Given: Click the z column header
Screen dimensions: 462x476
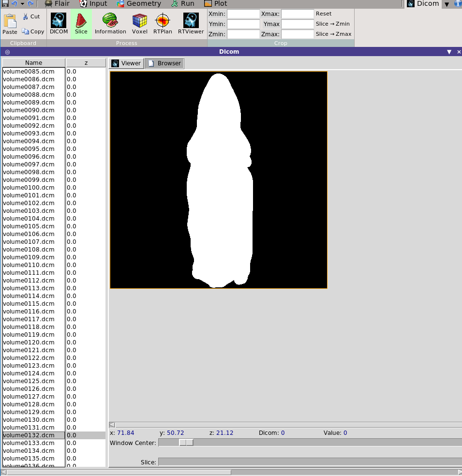Looking at the screenshot, I should tap(86, 63).
